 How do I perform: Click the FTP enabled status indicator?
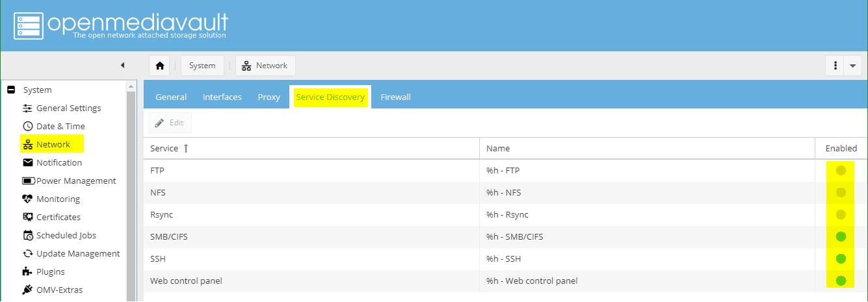(841, 170)
